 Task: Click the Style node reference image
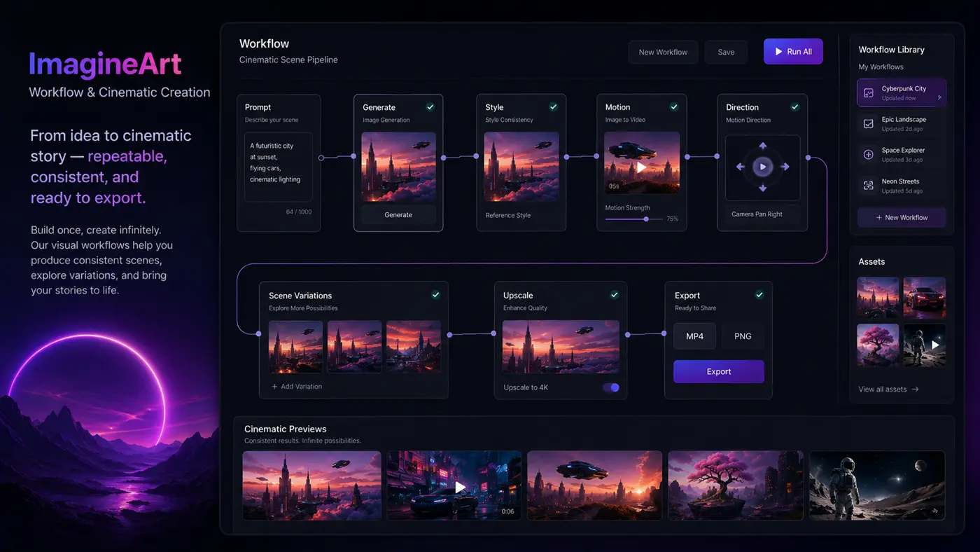[x=521, y=167]
